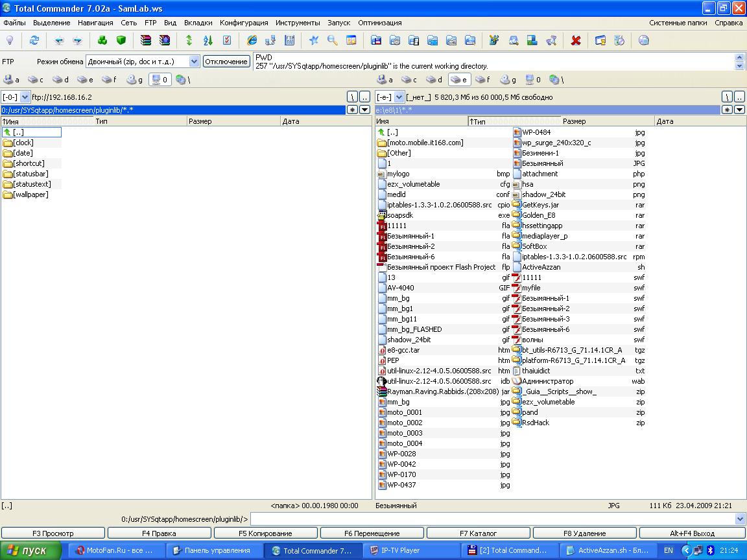This screenshot has height=560, width=747.
Task: Select the [statusbar] folder in left panel
Action: (x=26, y=174)
